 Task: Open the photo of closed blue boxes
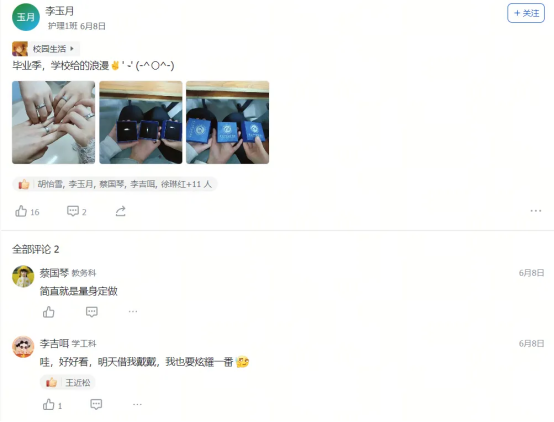tap(228, 122)
